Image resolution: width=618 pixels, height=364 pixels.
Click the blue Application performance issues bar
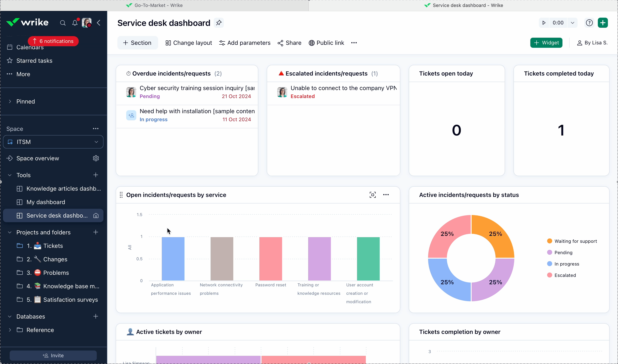[x=173, y=259]
